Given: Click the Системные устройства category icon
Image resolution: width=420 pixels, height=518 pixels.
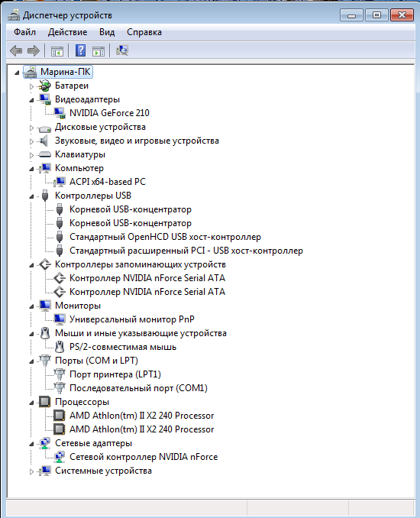Looking at the screenshot, I should click(x=44, y=471).
